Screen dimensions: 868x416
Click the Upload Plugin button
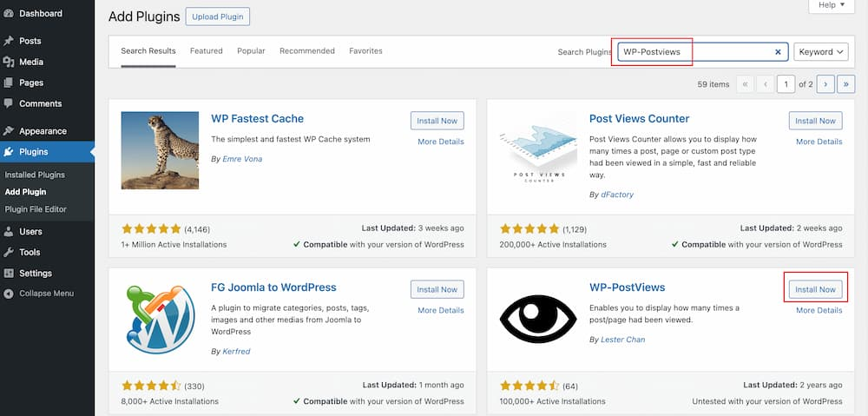pyautogui.click(x=218, y=17)
